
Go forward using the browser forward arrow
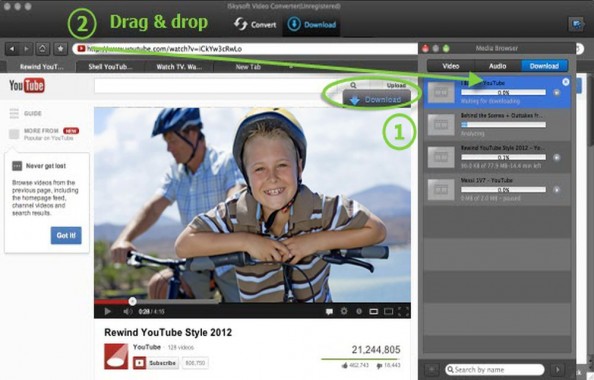pyautogui.click(x=27, y=49)
